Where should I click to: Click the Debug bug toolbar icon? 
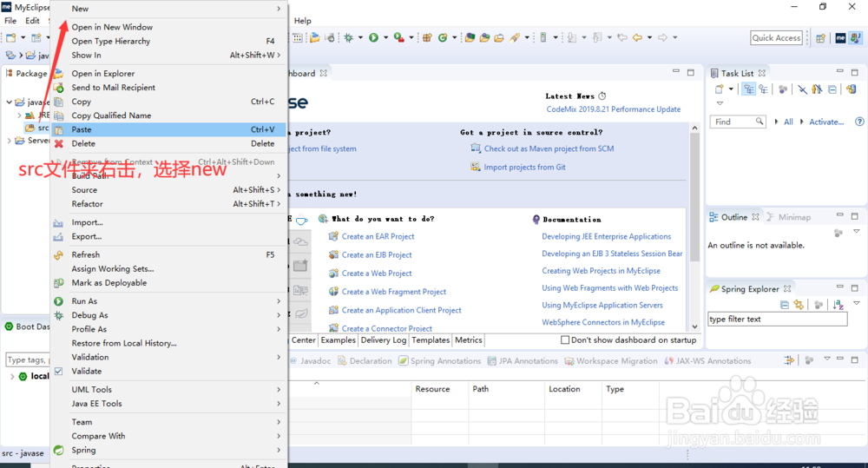(x=348, y=37)
